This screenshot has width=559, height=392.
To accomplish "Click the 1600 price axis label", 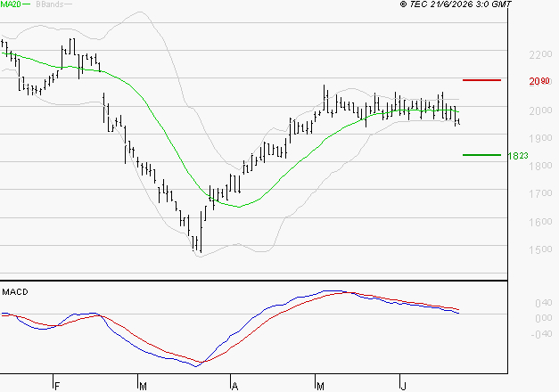I will click(x=540, y=222).
